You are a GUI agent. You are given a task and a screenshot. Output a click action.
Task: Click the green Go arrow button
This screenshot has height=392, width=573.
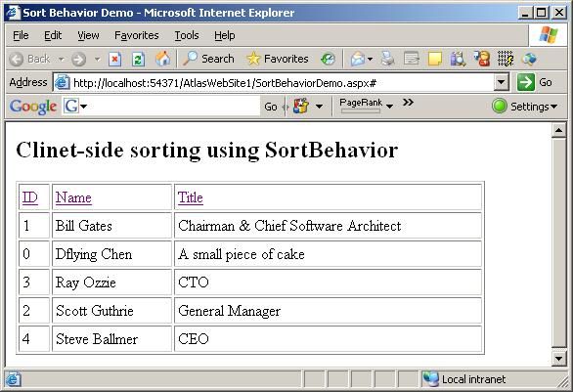click(526, 82)
